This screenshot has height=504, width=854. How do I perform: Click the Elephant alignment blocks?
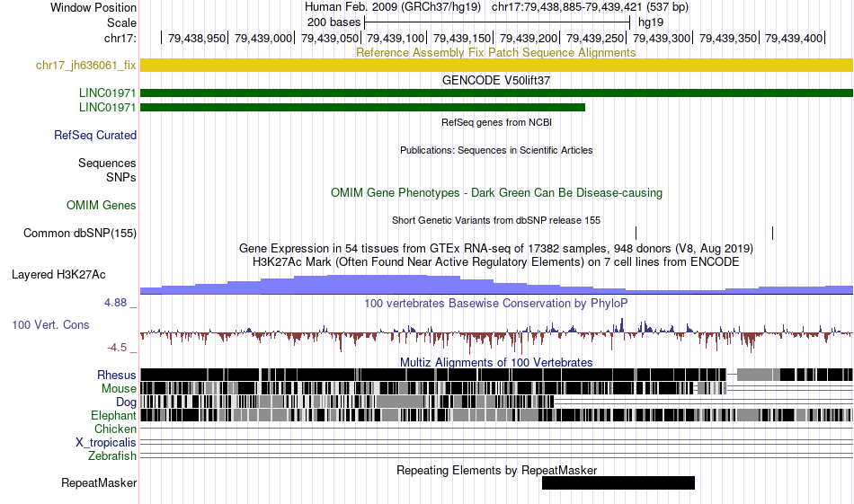[497, 415]
